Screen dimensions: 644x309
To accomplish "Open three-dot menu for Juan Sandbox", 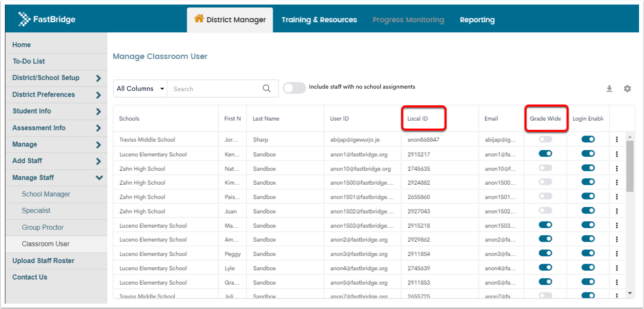I will point(617,211).
